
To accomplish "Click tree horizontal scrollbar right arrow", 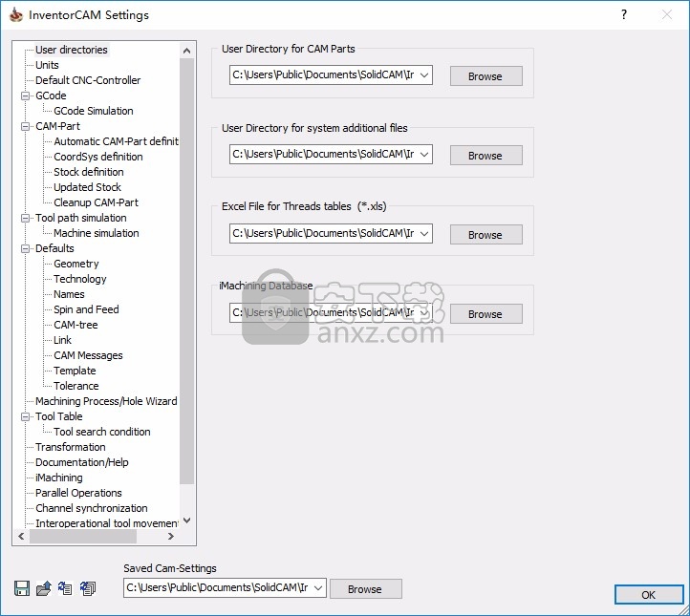I will tap(171, 537).
